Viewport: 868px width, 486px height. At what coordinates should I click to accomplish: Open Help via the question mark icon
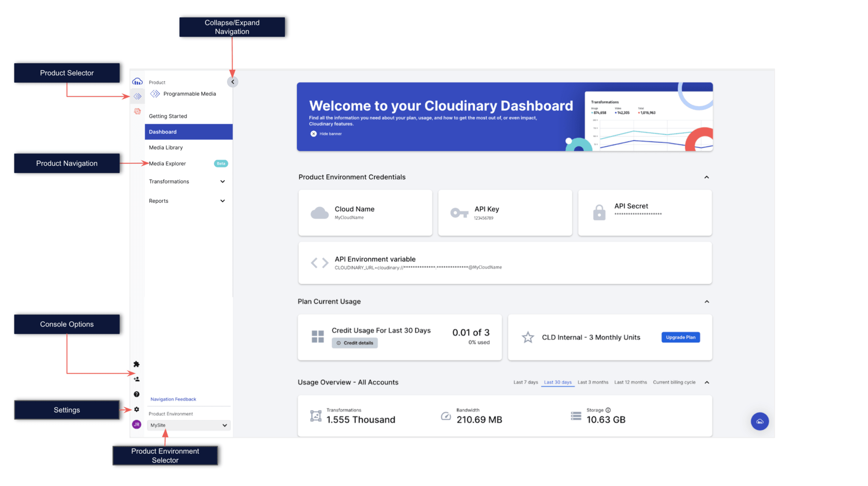pyautogui.click(x=137, y=394)
